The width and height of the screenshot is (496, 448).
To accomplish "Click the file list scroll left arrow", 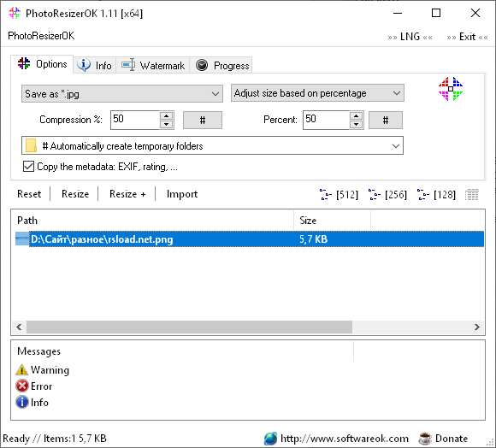I will (x=19, y=327).
